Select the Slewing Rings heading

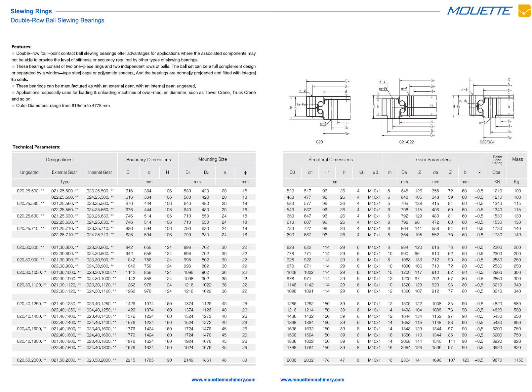tap(31, 11)
